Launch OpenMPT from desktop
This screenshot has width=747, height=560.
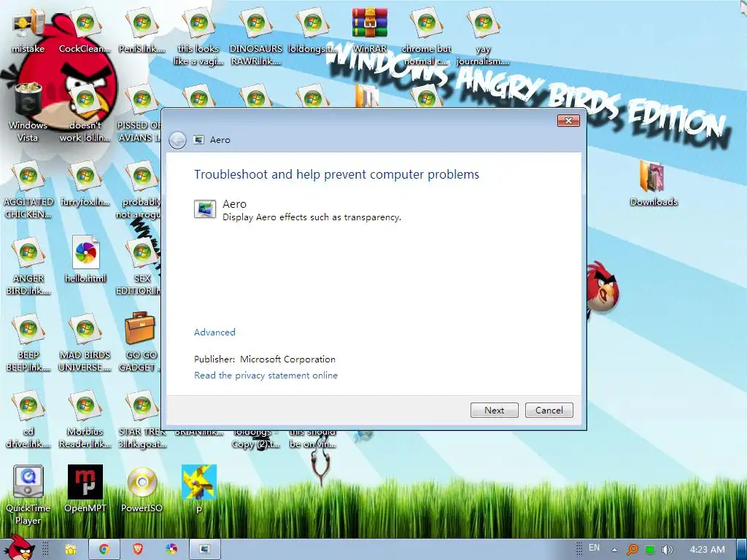click(x=85, y=489)
